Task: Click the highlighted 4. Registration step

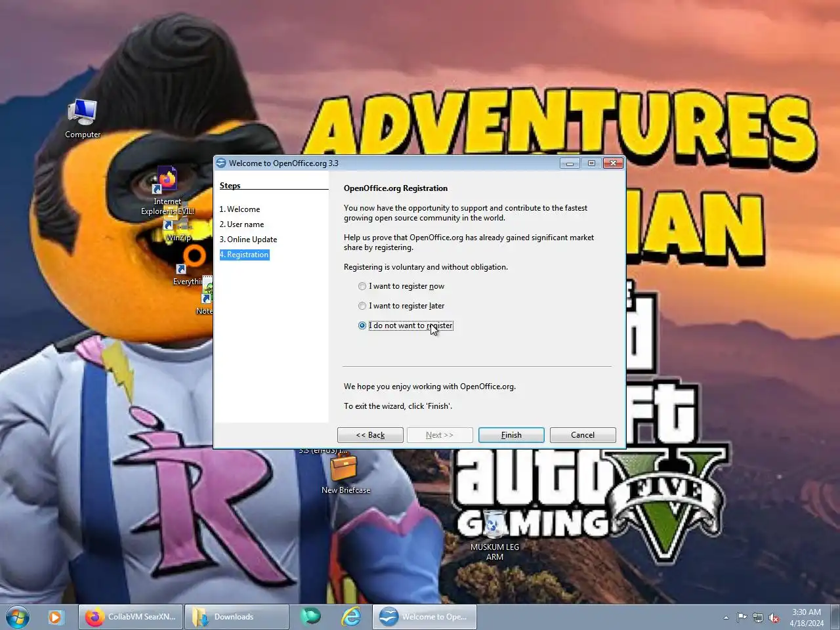Action: 244,255
